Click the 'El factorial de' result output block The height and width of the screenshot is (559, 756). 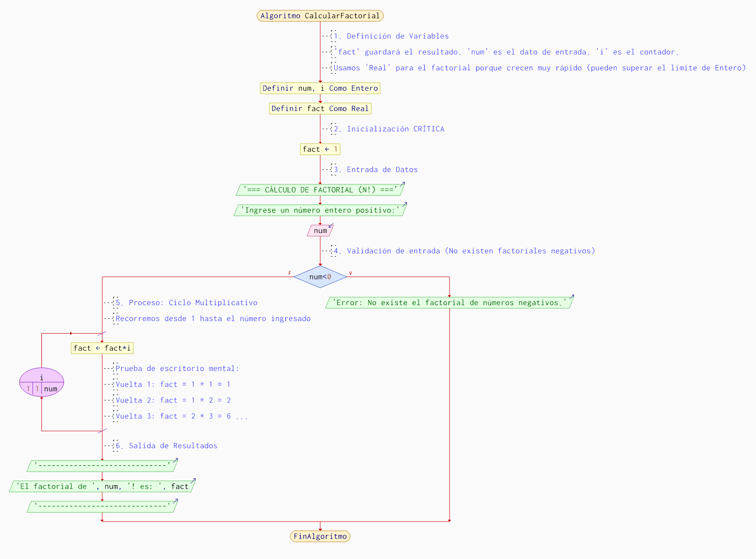click(x=102, y=486)
